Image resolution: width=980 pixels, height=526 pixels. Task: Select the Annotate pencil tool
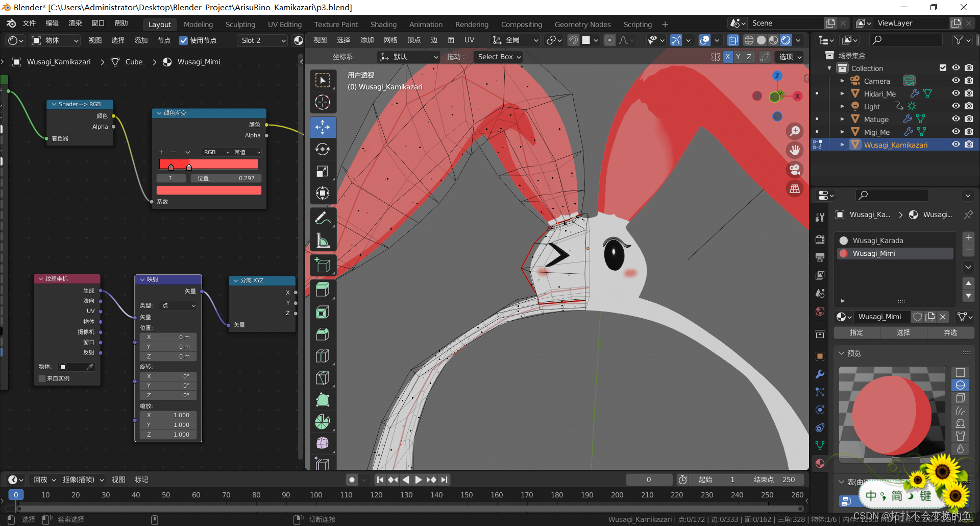[x=323, y=218]
